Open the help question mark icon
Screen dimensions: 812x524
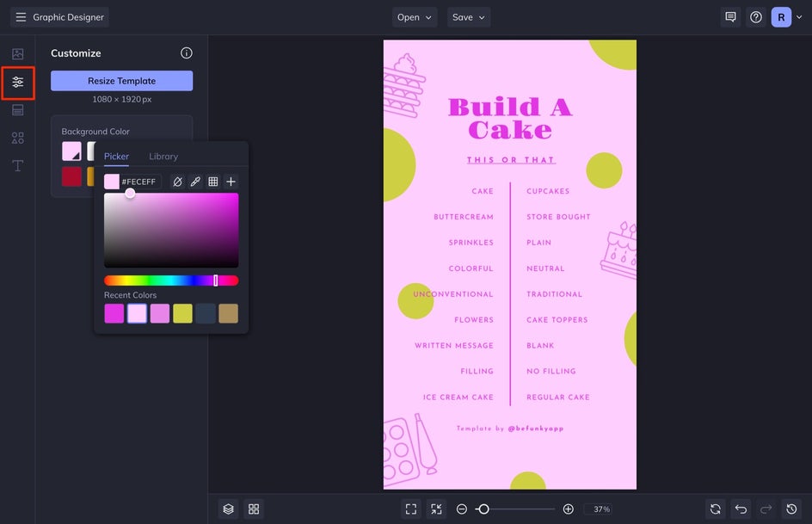[756, 17]
